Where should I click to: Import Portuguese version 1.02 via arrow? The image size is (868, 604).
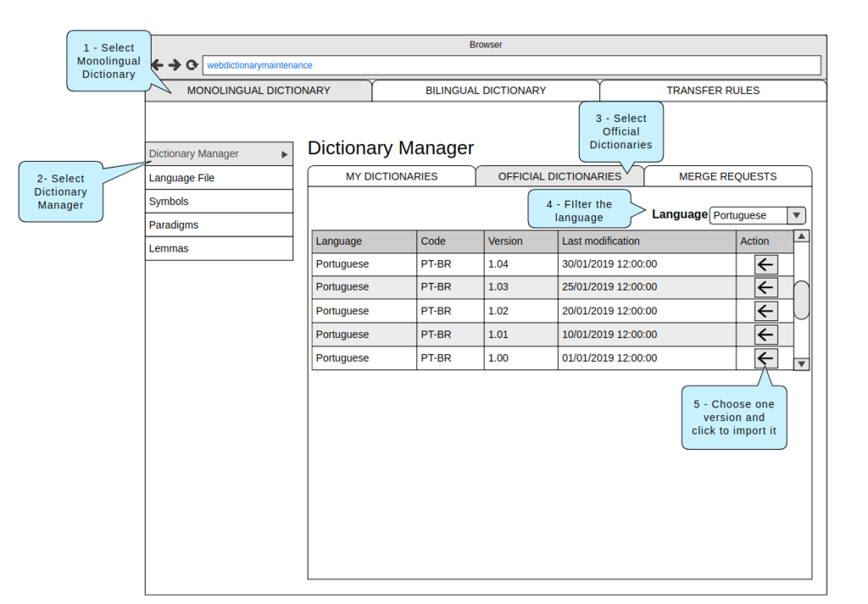[765, 311]
